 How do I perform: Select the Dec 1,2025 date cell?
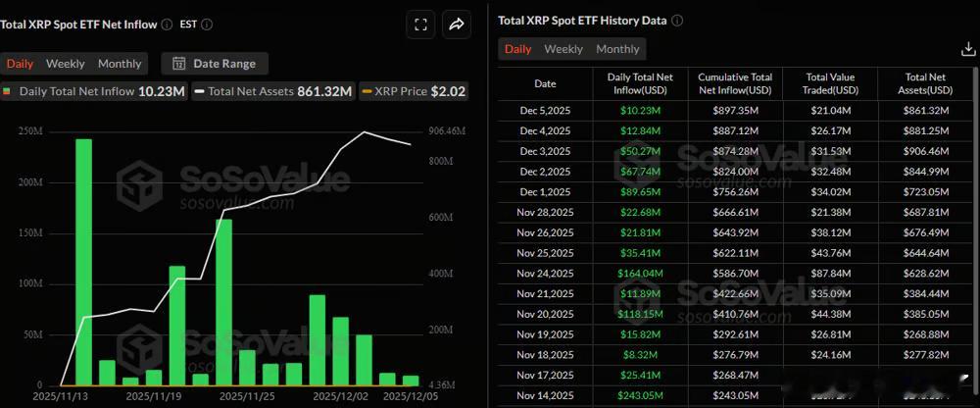[x=545, y=191]
